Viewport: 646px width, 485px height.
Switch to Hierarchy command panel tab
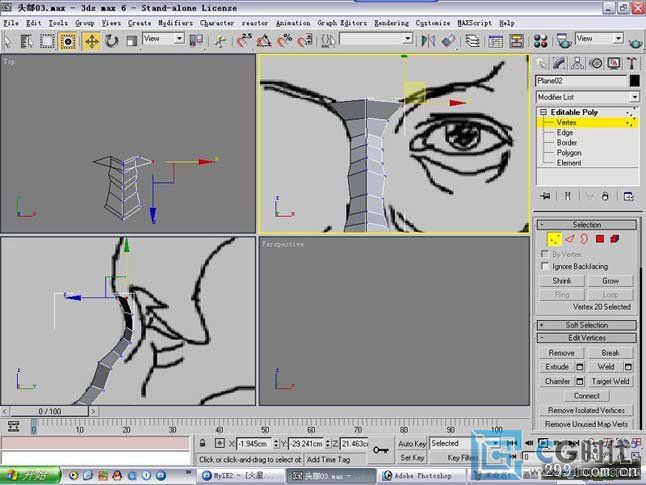coord(577,63)
